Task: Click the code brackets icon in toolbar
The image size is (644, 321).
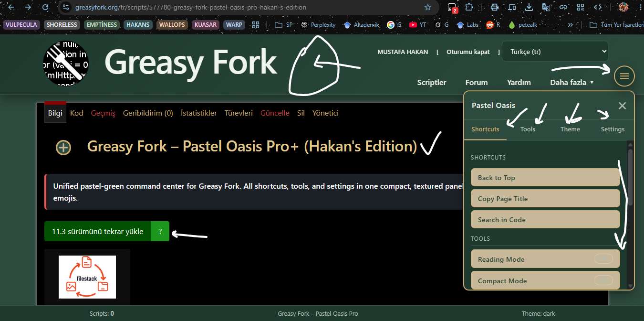Action: click(597, 7)
